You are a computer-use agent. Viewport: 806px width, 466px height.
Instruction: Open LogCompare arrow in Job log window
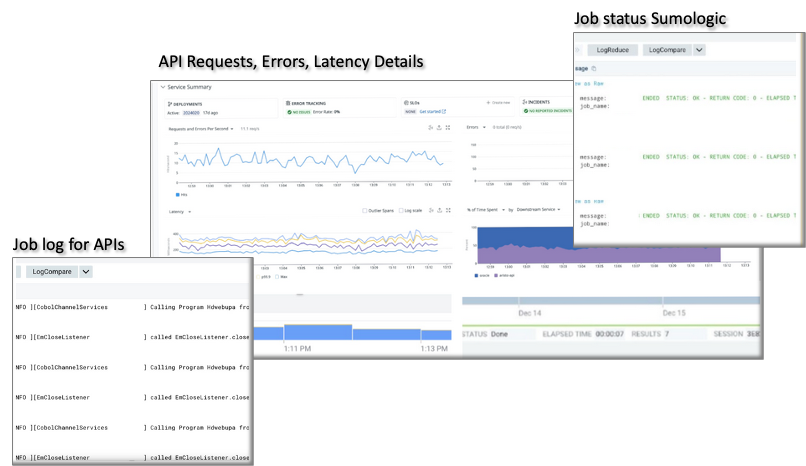tap(86, 272)
